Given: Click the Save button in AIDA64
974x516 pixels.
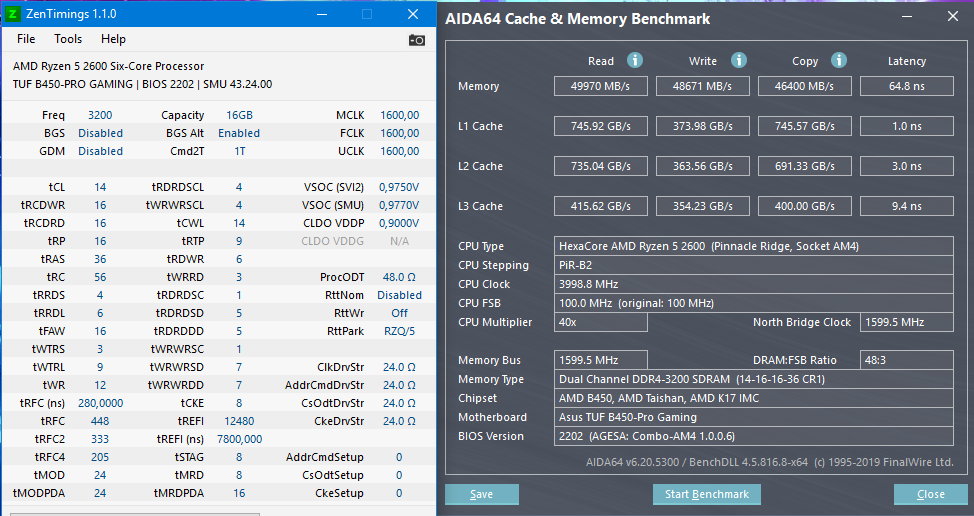Looking at the screenshot, I should [x=481, y=494].
